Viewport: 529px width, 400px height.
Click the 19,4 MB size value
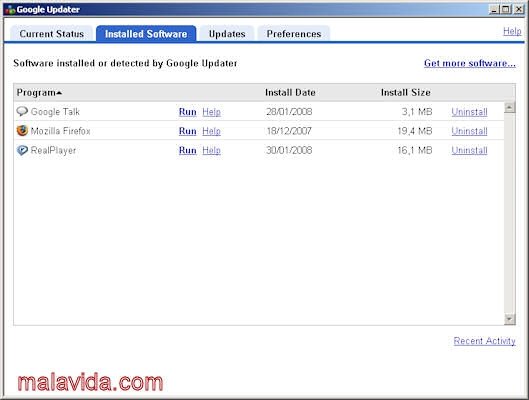tap(415, 131)
